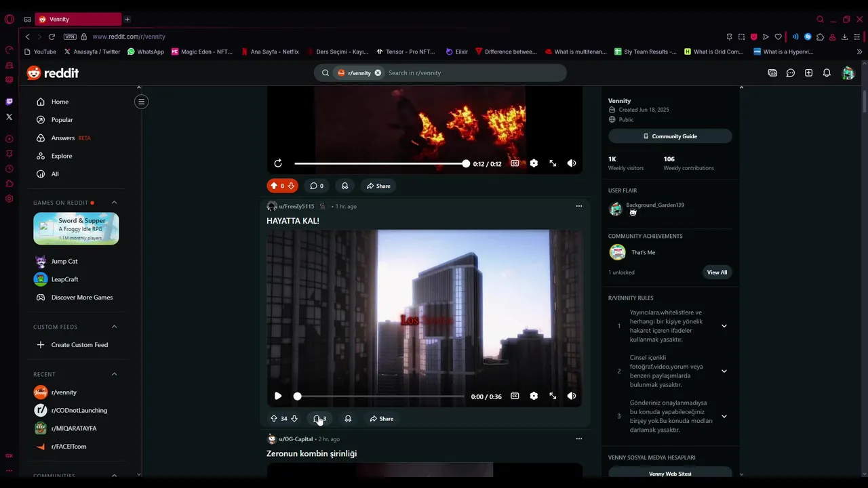Screen dimensions: 868x488
Task: Enter fullscreen on the HAYATTA KAL! video
Action: tap(553, 396)
